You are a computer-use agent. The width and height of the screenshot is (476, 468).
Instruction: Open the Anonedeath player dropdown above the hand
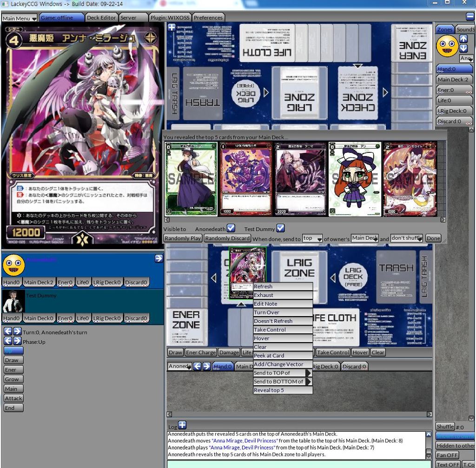pos(179,366)
